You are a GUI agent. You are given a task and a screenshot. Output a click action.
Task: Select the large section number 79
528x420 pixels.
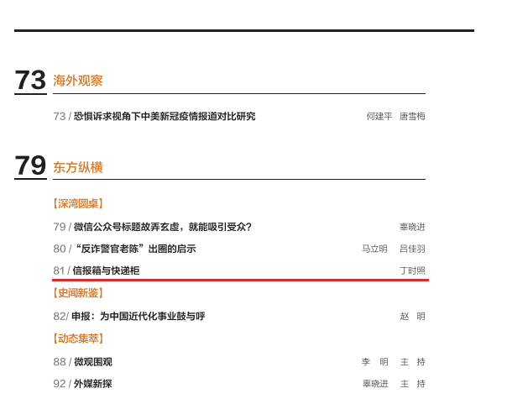(30, 165)
